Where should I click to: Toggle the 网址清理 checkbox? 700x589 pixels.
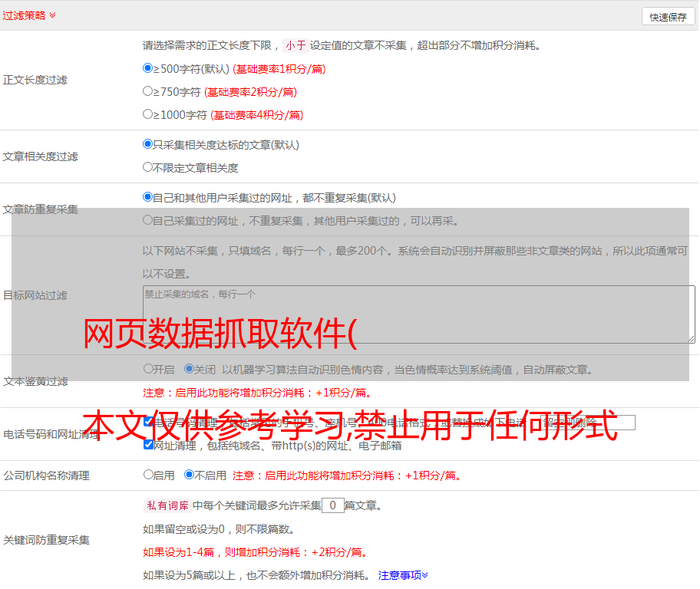[148, 445]
